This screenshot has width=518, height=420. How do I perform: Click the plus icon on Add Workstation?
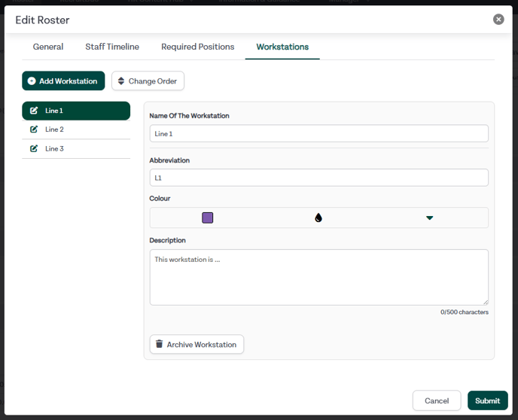pos(32,81)
